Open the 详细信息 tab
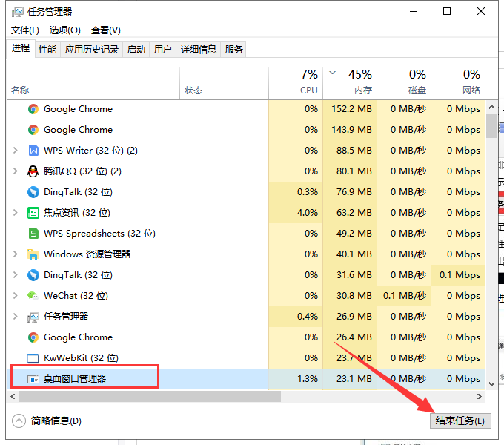Image resolution: width=504 pixels, height=445 pixels. point(198,50)
